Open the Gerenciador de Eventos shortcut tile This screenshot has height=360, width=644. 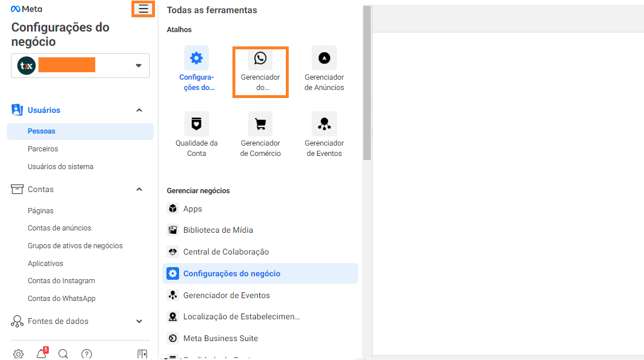[x=324, y=135]
